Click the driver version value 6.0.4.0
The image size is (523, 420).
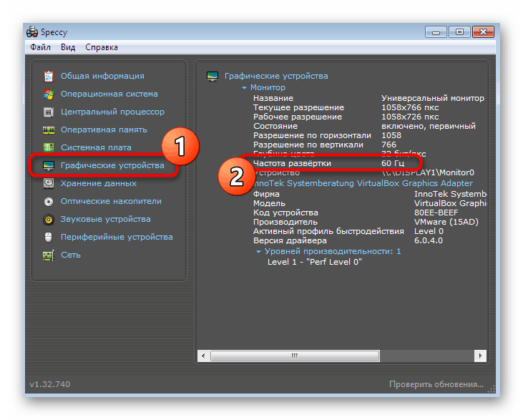tap(429, 241)
